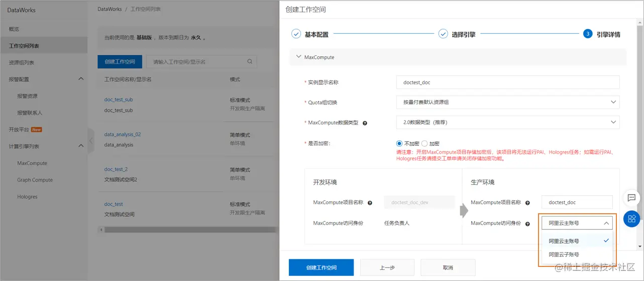Click the 选择引擎 completed step checkmark icon
The width and height of the screenshot is (644, 281).
(443, 34)
